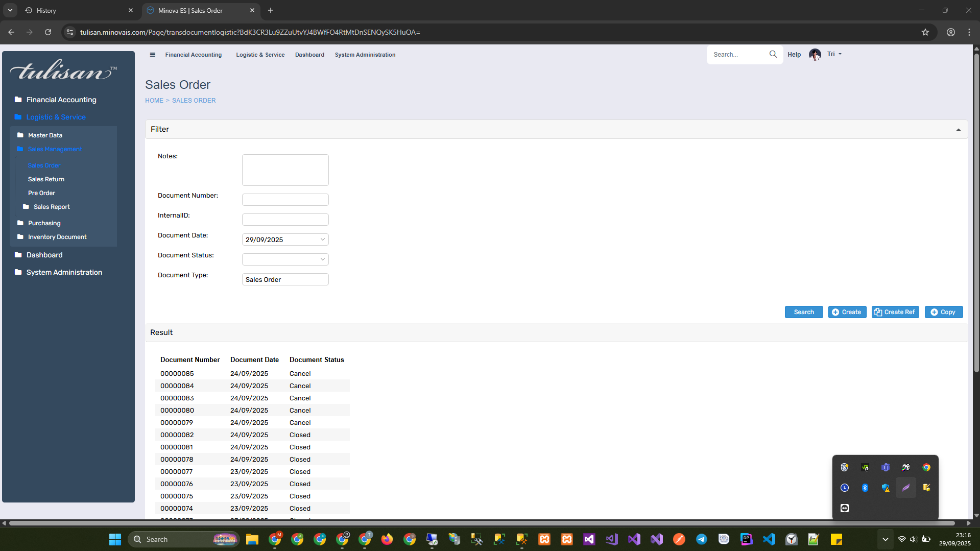Open Sales Return in the sidebar

46,179
